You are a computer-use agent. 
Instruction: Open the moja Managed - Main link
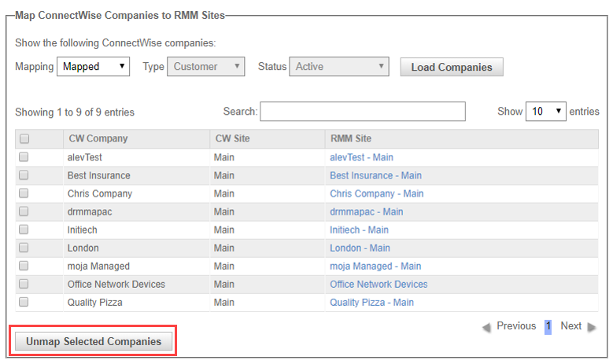pyautogui.click(x=375, y=267)
